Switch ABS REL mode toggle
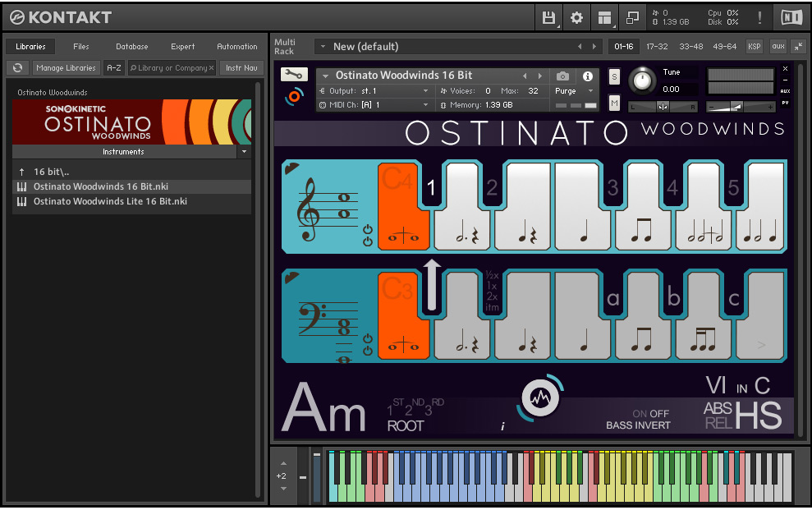The height and width of the screenshot is (510, 812). tap(718, 416)
